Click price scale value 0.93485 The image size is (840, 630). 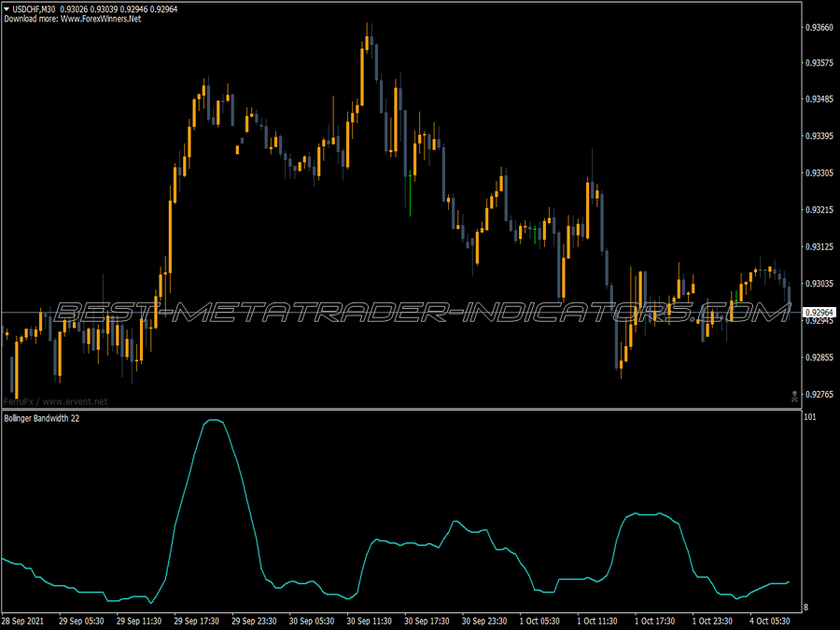819,99
